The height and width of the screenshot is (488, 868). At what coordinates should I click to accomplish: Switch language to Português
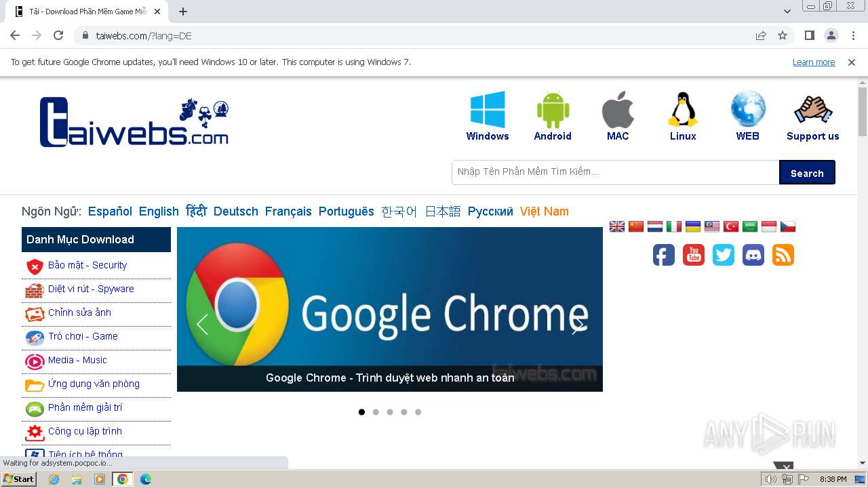(347, 211)
